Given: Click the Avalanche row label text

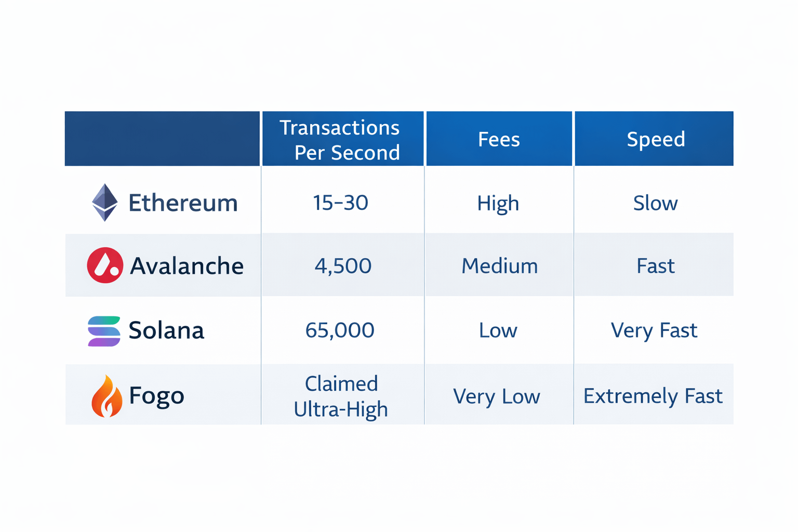Looking at the screenshot, I should tap(187, 266).
